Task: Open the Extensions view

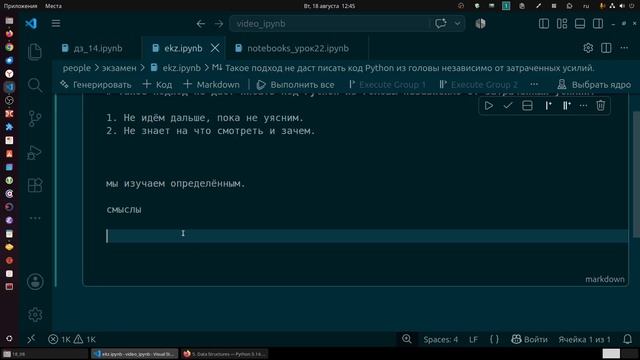Action: (x=35, y=185)
